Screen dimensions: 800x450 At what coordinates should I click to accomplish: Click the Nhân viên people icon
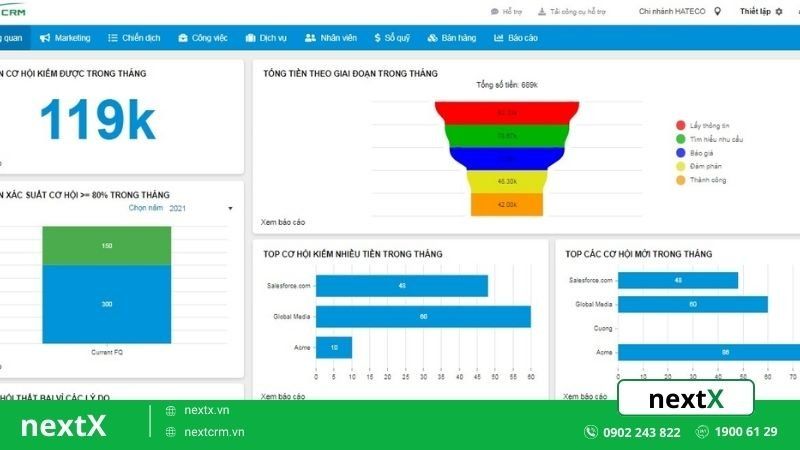pos(310,38)
